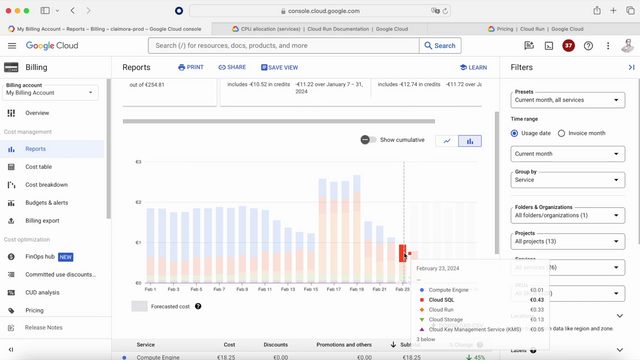Select Usage date radio button
This screenshot has height=360, width=640.
[514, 133]
